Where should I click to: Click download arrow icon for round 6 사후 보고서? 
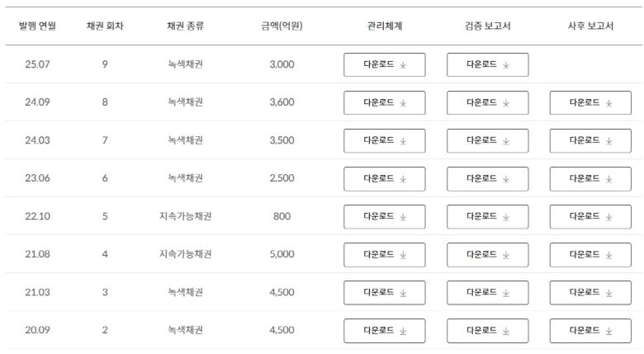[x=609, y=179]
